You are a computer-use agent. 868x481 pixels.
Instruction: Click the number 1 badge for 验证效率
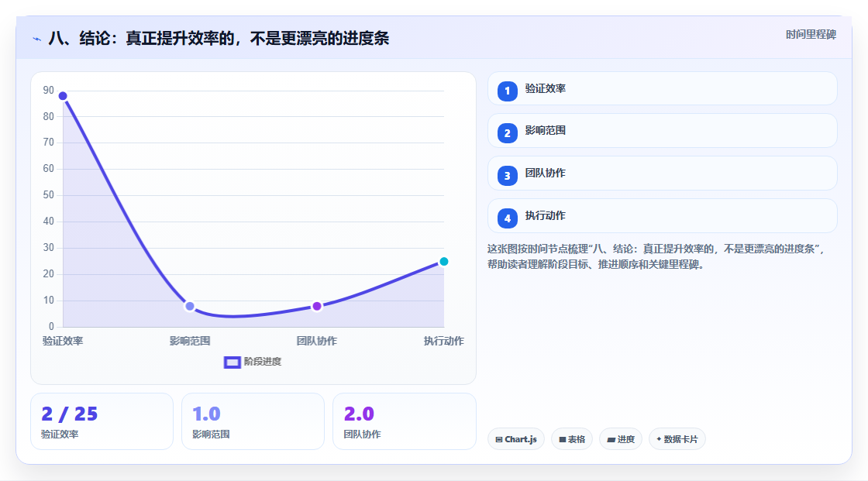[x=507, y=91]
